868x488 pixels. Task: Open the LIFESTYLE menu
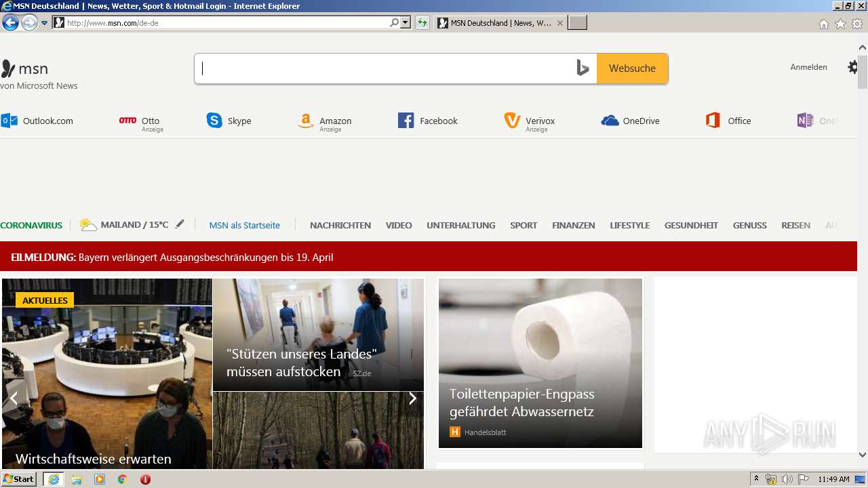pyautogui.click(x=630, y=225)
